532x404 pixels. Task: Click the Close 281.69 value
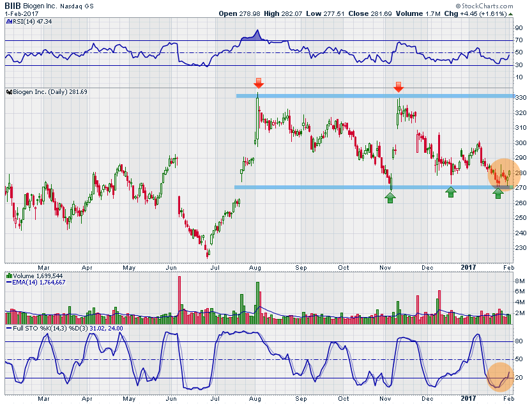pyautogui.click(x=370, y=13)
